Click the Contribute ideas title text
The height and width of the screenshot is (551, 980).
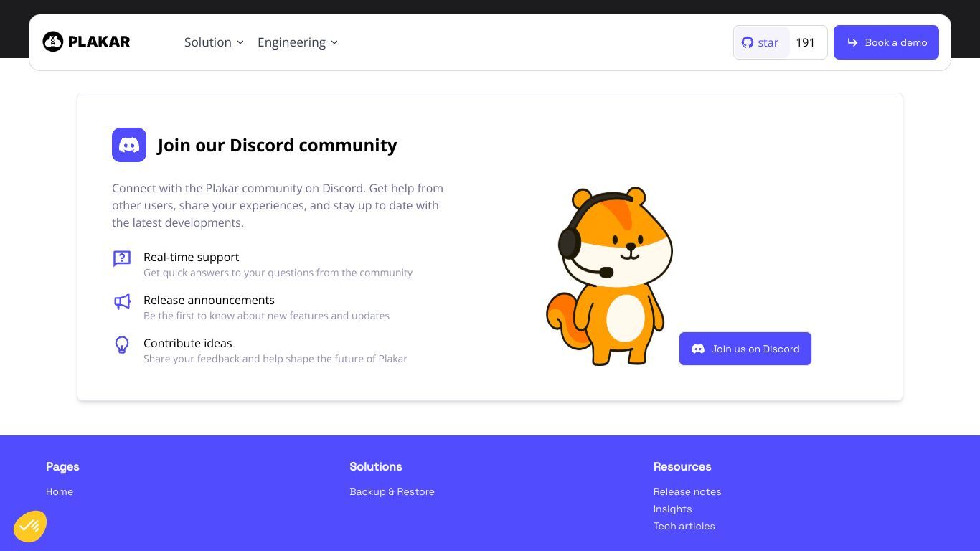[x=187, y=343]
